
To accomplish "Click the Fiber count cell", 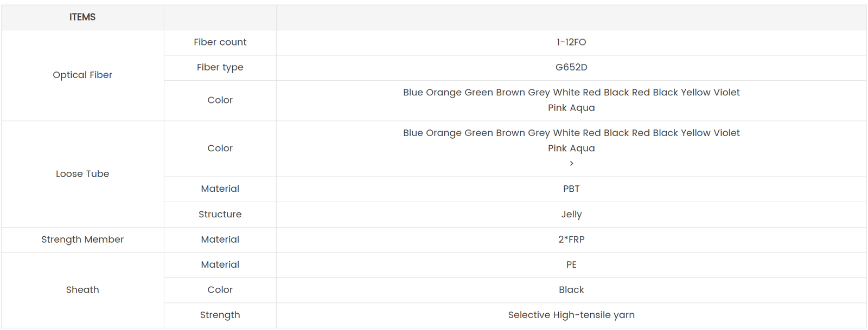I will coord(220,42).
